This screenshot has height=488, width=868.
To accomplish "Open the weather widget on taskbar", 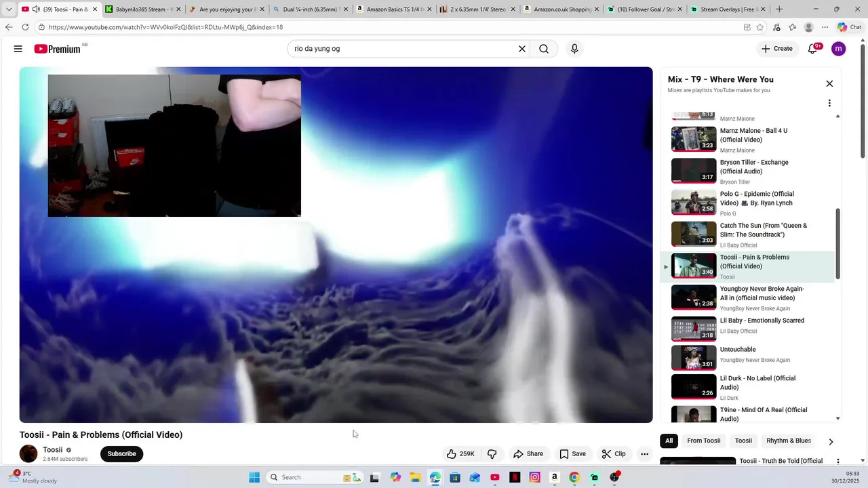I will click(x=33, y=477).
